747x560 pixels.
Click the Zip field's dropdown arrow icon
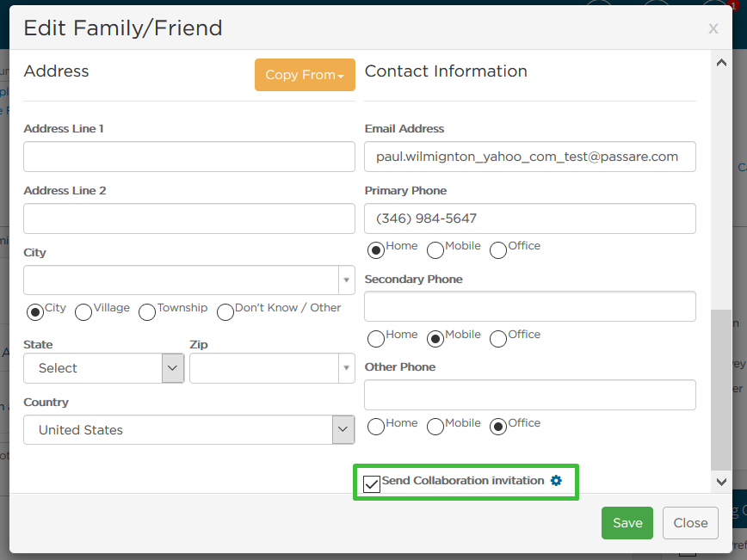tap(346, 368)
